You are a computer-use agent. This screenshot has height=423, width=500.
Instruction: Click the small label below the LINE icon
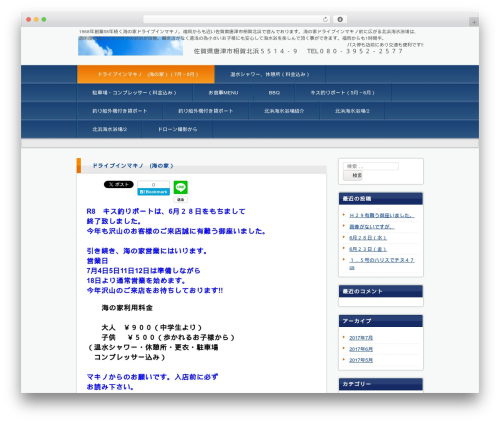181,200
